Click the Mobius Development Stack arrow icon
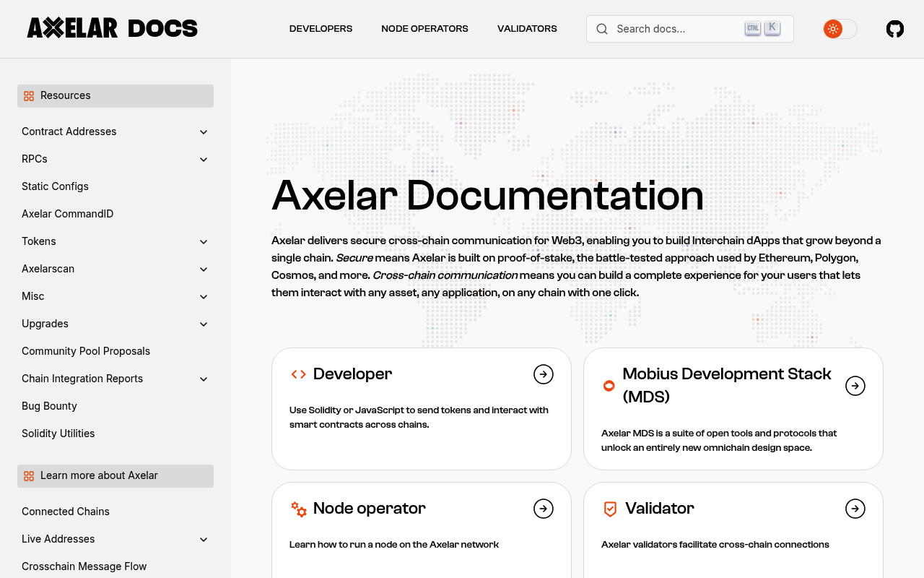Viewport: 924px width, 578px height. (855, 386)
